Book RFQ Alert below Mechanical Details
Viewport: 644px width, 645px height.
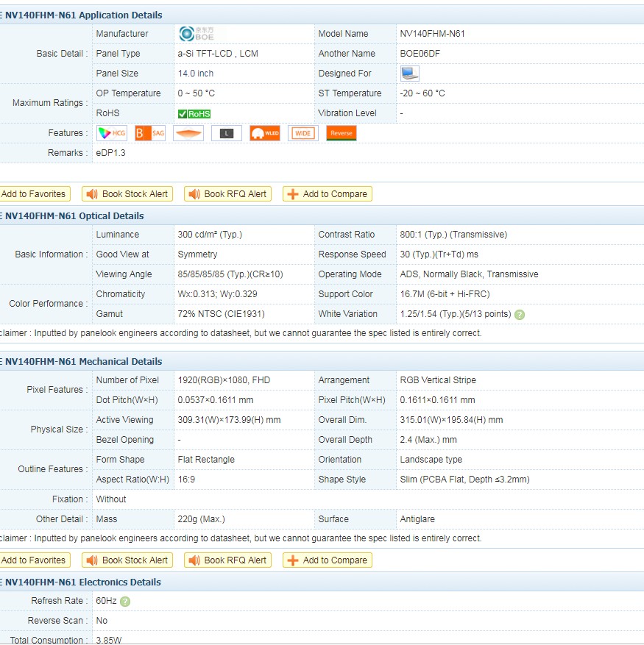coord(227,560)
